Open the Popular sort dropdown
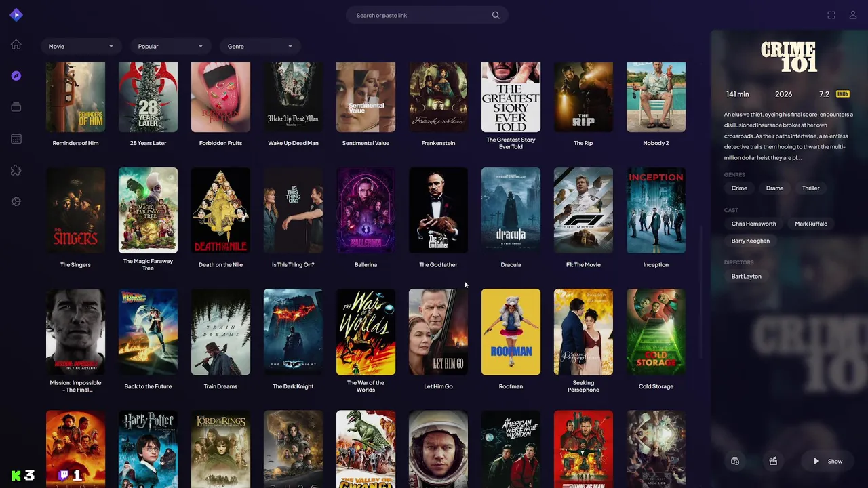This screenshot has width=868, height=488. 170,46
